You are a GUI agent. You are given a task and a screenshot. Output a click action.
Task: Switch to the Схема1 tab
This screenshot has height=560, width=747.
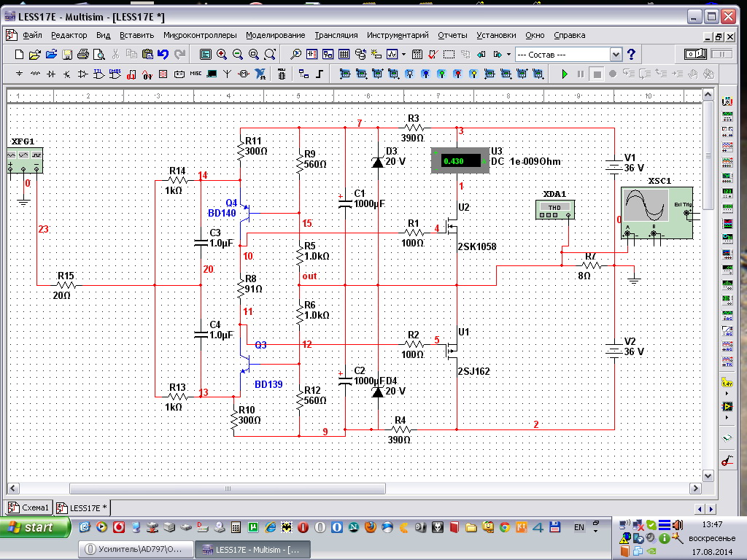click(x=29, y=507)
